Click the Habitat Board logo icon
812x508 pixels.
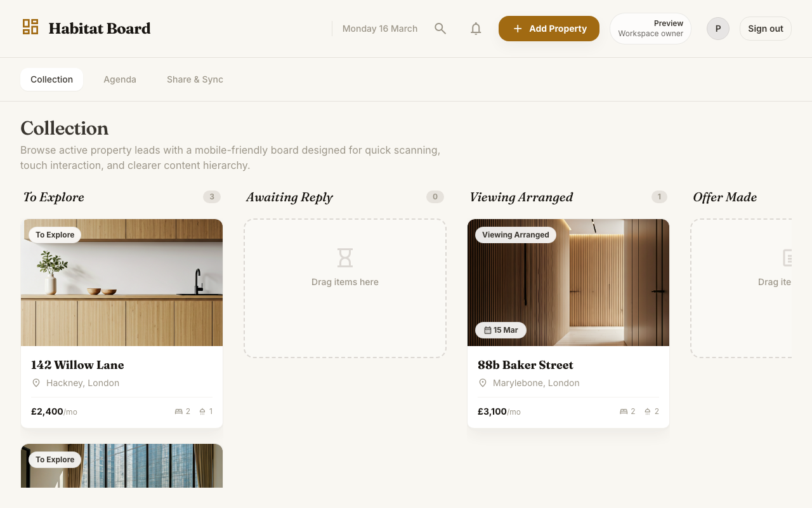pos(30,27)
